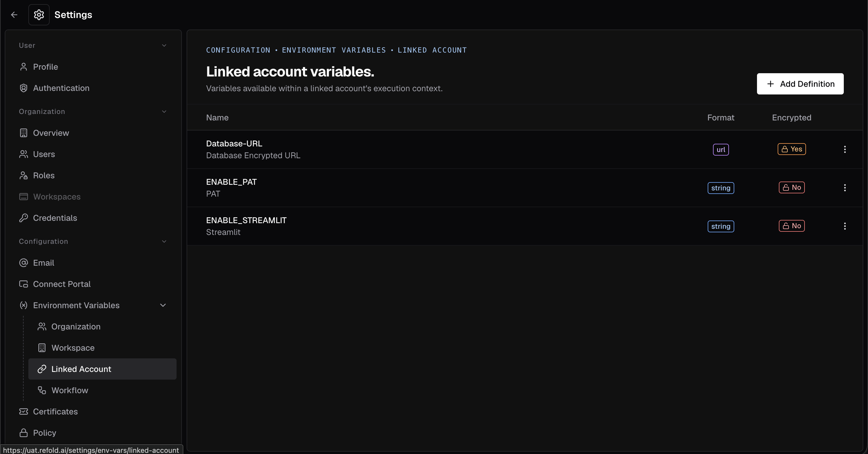Click the Yes encrypted badge for Database-URL
868x454 pixels.
[792, 149]
